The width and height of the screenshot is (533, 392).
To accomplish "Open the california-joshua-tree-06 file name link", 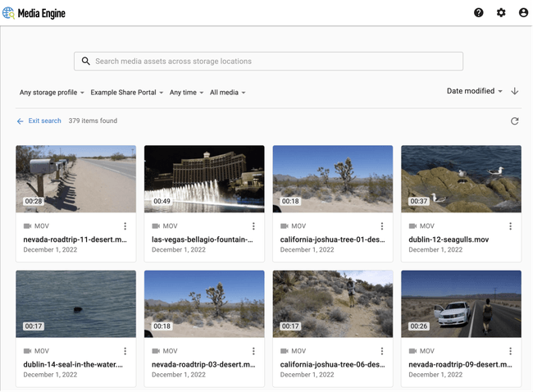I will [326, 363].
